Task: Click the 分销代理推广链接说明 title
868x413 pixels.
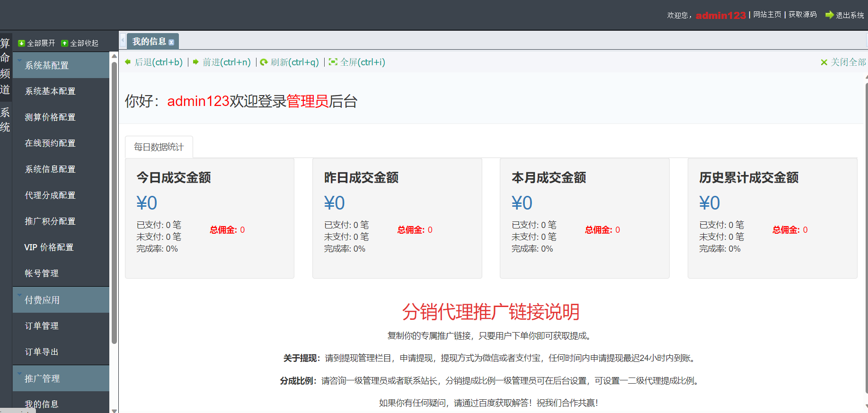Action: pos(491,312)
